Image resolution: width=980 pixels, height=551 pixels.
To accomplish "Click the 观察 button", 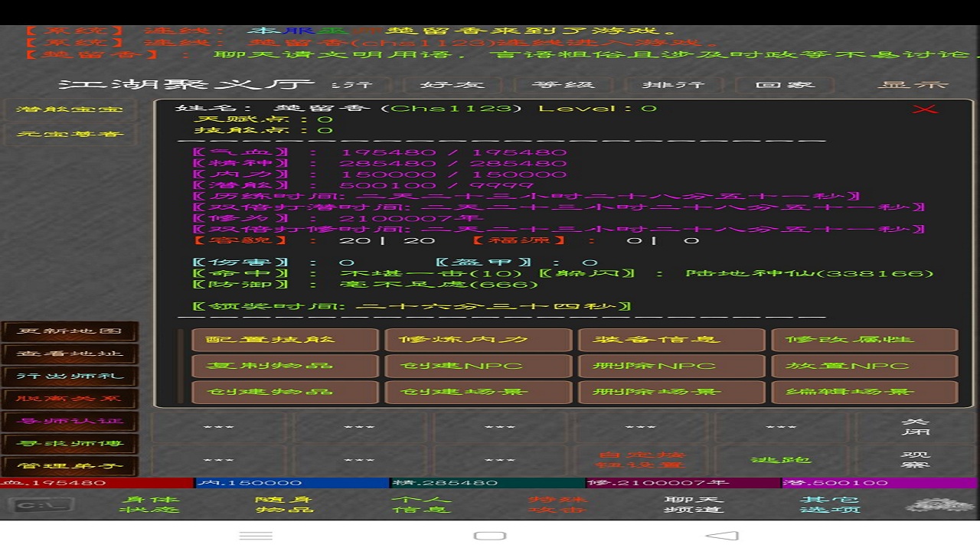I will [916, 460].
